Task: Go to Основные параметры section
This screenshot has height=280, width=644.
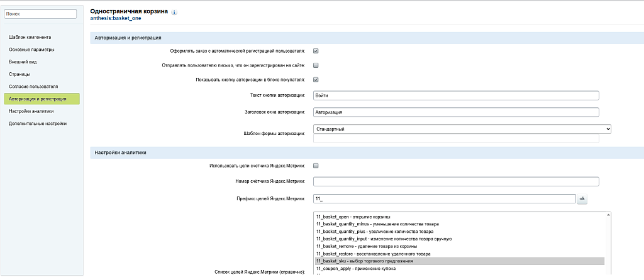Action: tap(31, 50)
